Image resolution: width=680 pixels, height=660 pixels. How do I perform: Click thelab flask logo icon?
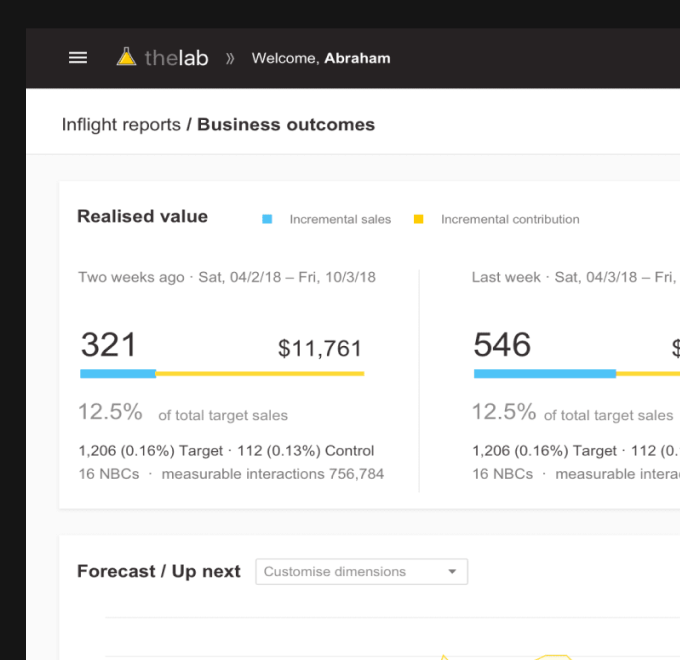(x=126, y=57)
